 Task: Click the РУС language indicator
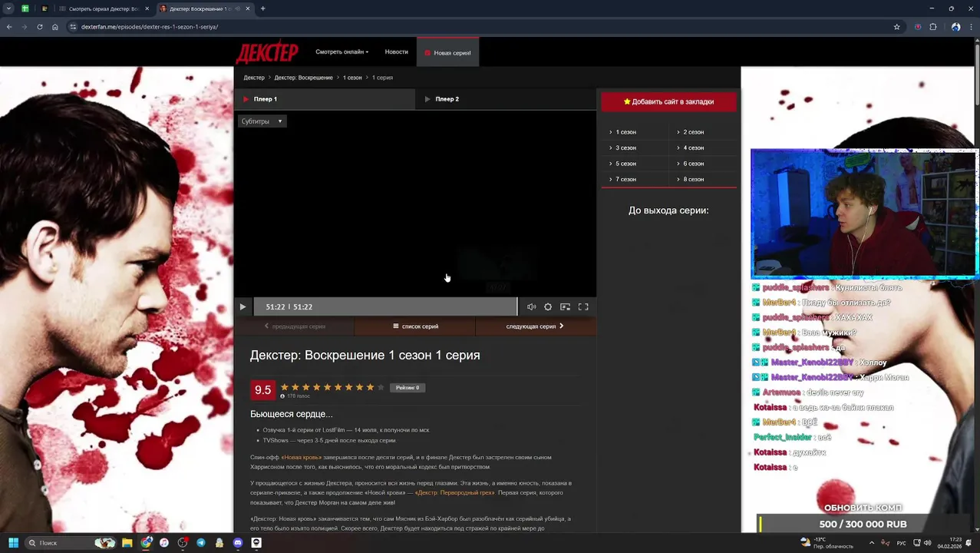pos(902,543)
